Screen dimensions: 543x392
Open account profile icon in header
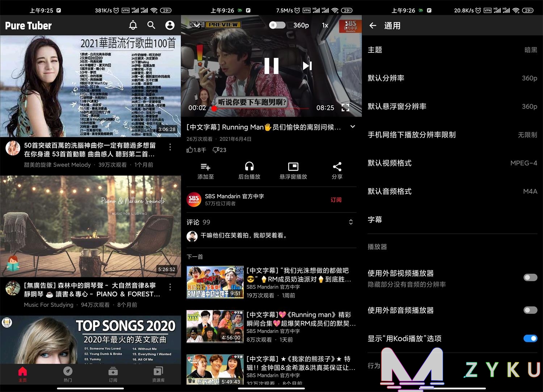coord(170,25)
